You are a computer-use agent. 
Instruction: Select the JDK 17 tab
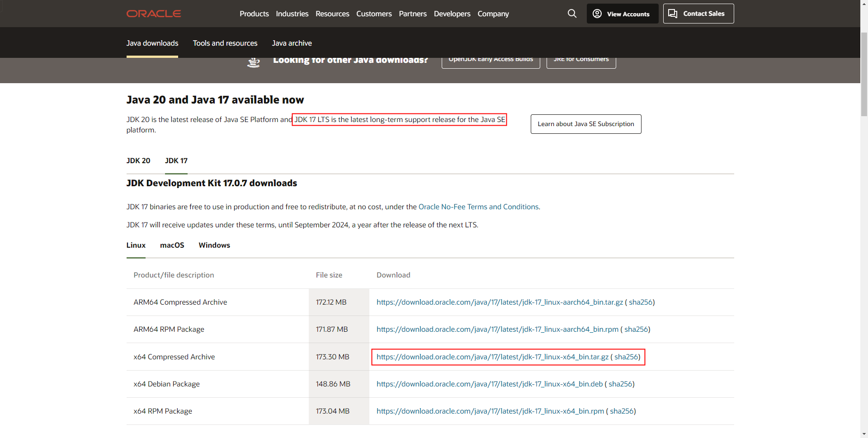click(x=176, y=160)
